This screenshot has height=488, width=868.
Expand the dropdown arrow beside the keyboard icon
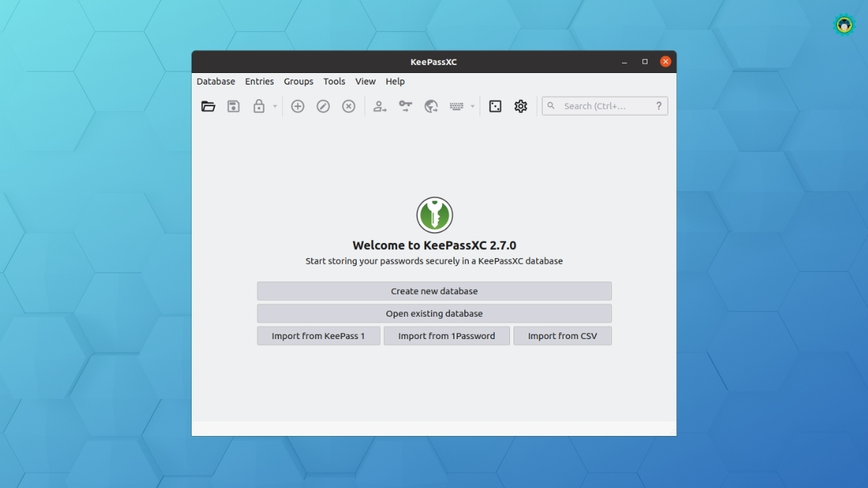[473, 107]
